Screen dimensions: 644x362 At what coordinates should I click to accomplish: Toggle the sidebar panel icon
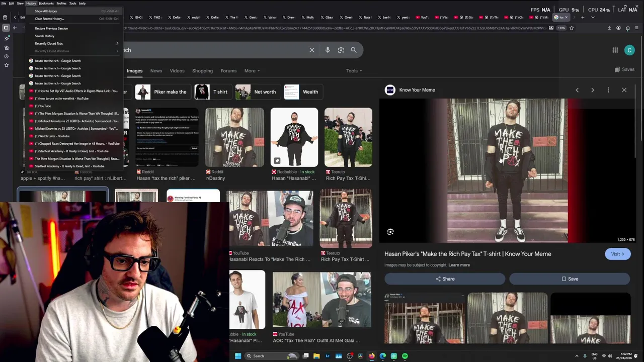6,28
